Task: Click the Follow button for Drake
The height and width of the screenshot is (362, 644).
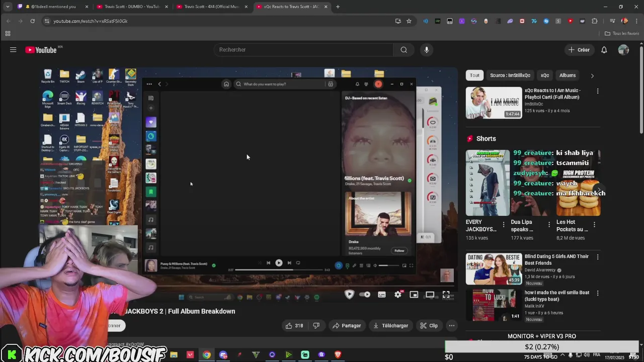Action: 399,250
